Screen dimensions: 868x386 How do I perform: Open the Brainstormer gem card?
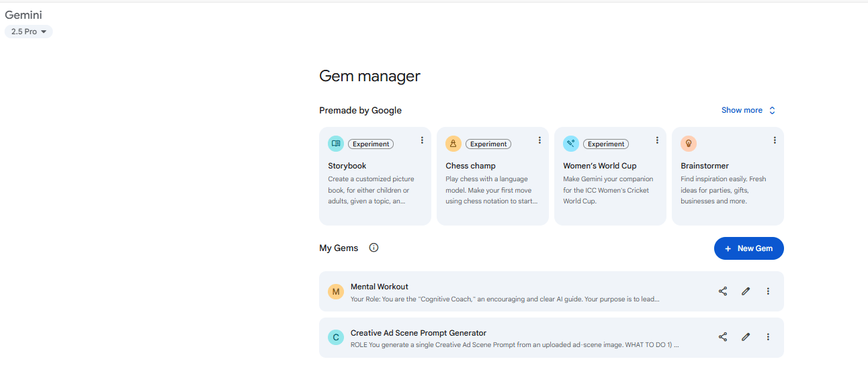728,176
